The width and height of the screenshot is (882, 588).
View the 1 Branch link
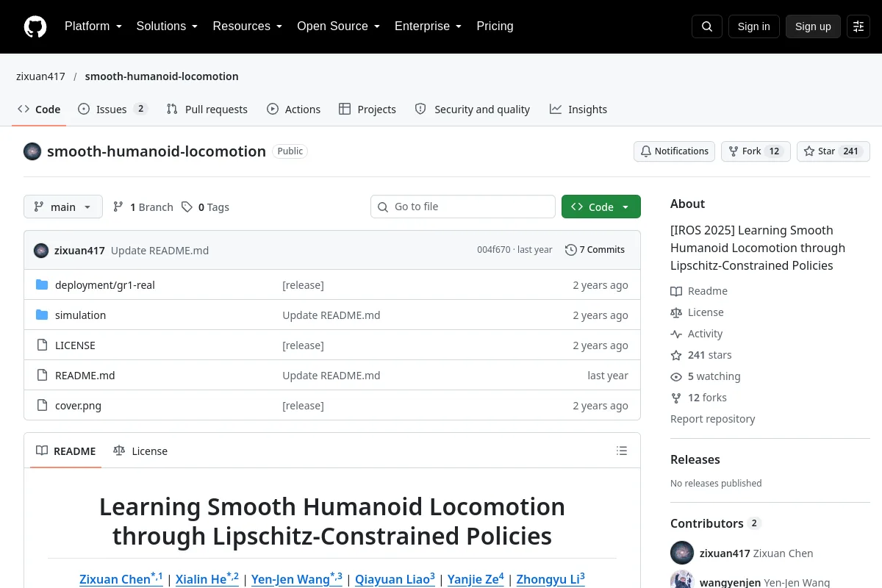pyautogui.click(x=143, y=207)
